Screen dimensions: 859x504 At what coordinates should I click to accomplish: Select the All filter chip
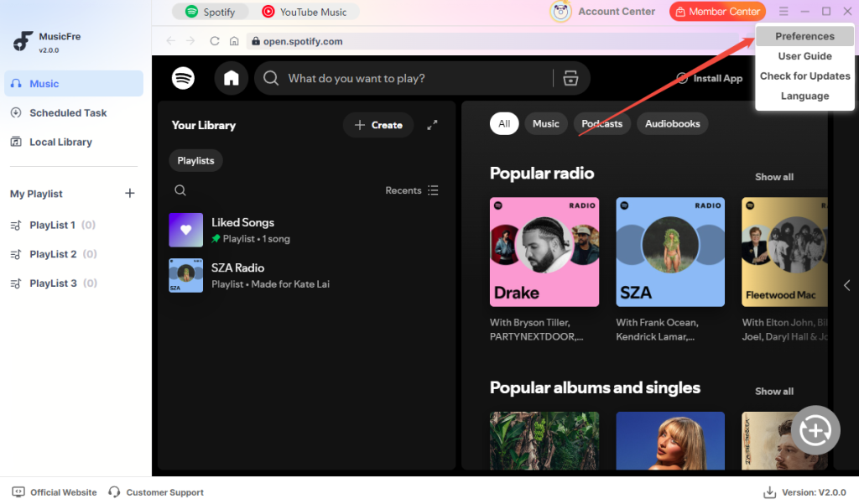pyautogui.click(x=504, y=124)
